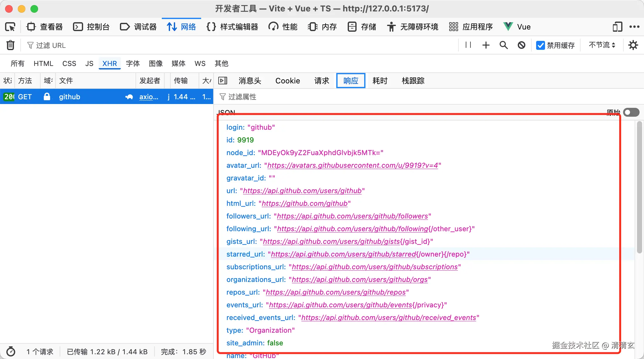This screenshot has width=644, height=359.
Task: Switch to the Vue panel
Action: coord(517,27)
